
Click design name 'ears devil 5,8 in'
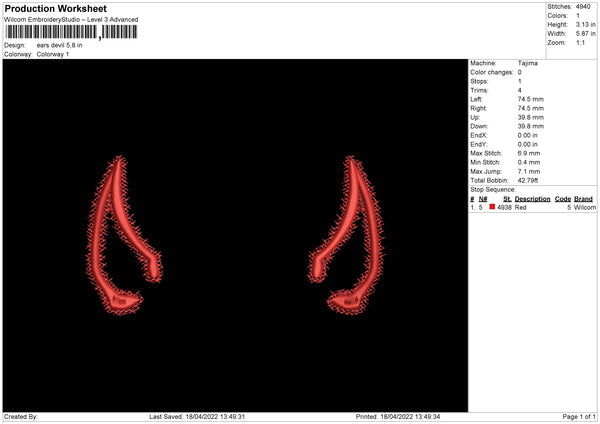tap(59, 45)
